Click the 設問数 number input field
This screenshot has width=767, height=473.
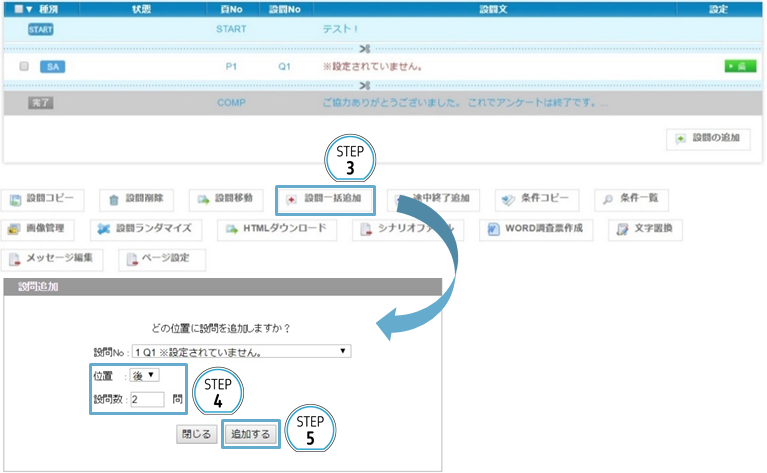tap(147, 399)
